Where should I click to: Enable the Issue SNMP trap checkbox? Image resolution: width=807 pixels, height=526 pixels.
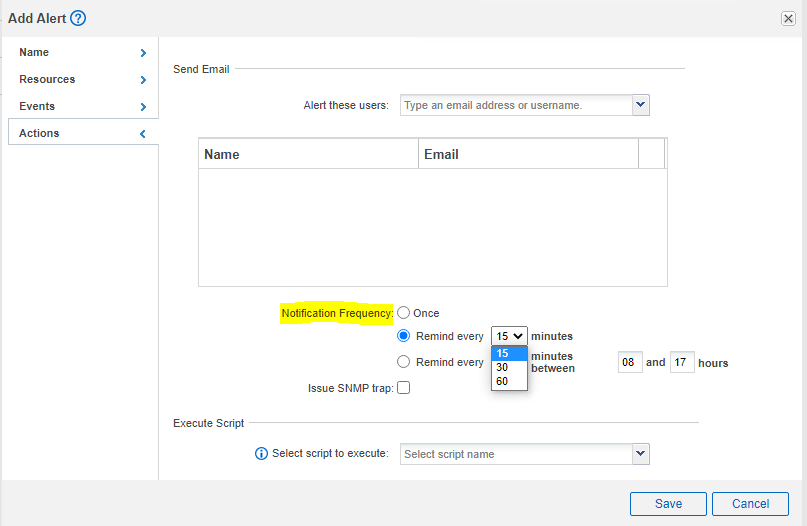(404, 388)
